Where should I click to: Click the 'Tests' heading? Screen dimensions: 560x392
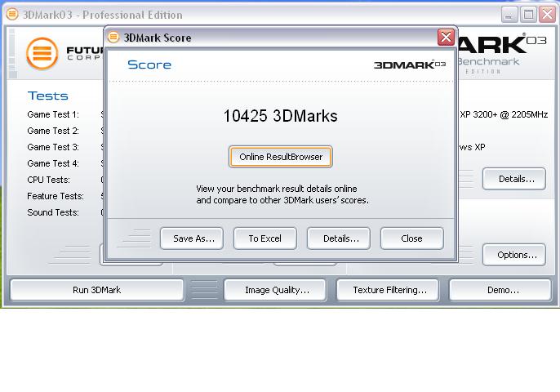tap(48, 96)
